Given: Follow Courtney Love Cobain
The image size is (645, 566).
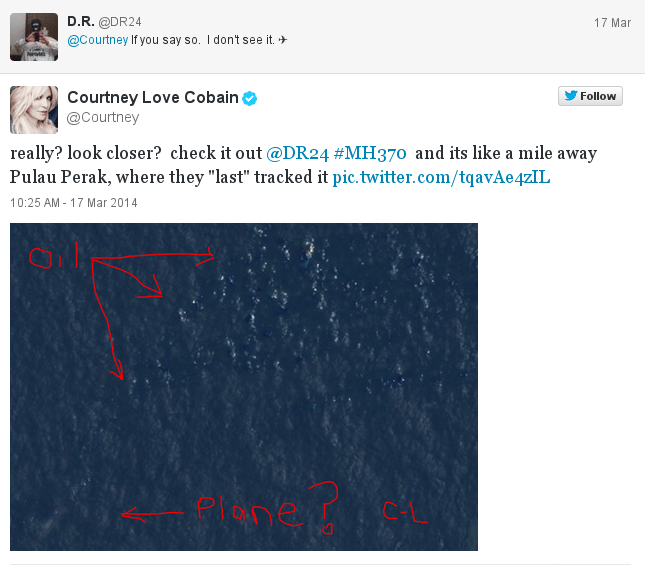Looking at the screenshot, I should (590, 96).
